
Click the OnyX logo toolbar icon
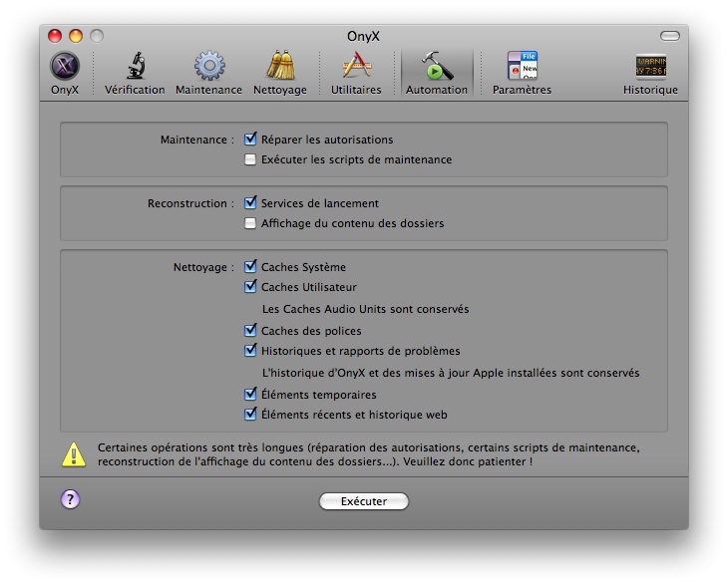pos(65,67)
